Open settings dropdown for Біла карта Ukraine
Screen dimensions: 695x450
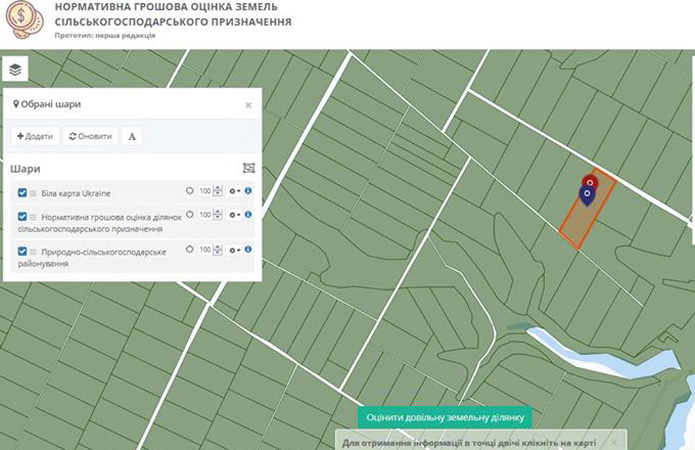coord(234,190)
